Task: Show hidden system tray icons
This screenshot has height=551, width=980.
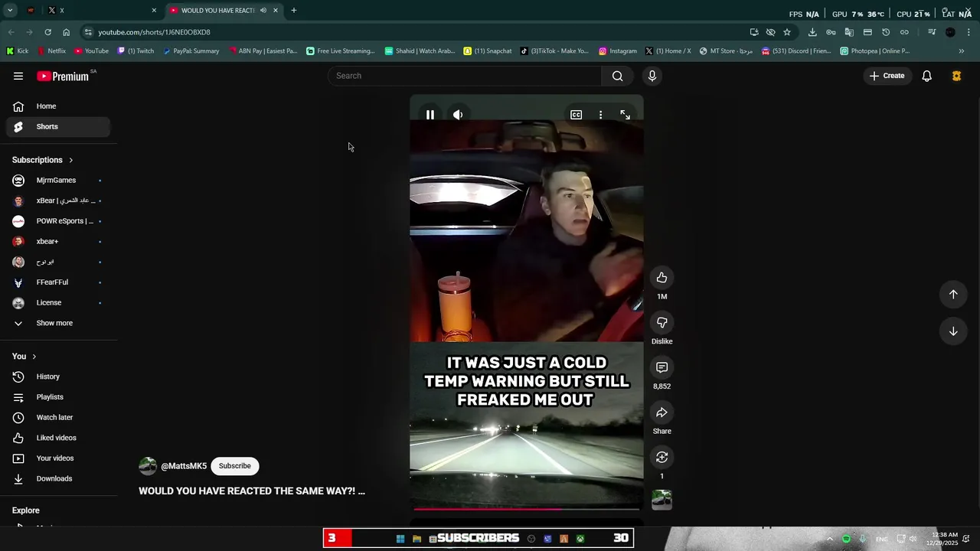Action: [829, 539]
